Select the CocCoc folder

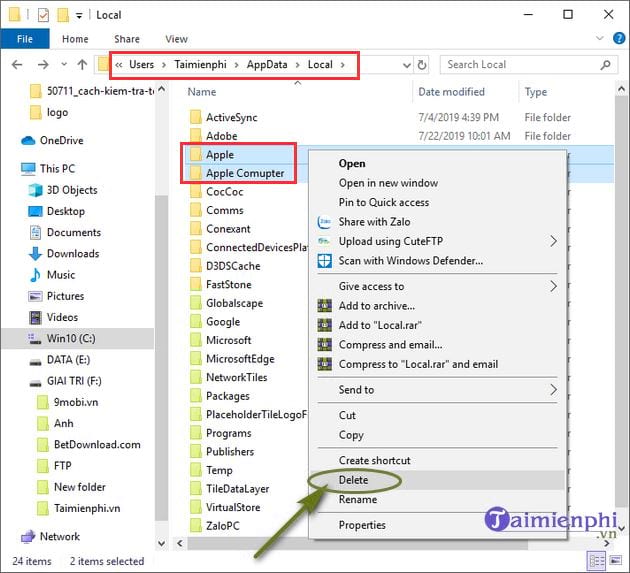tap(225, 192)
